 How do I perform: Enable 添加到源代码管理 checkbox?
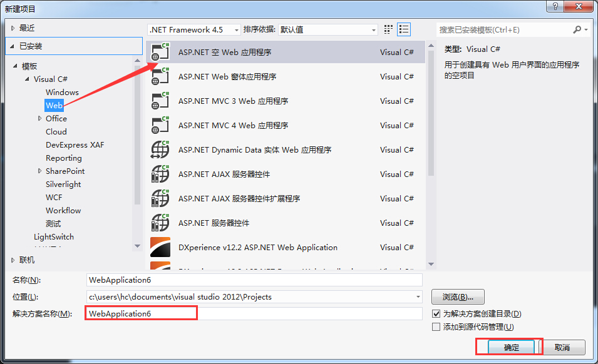[x=436, y=327]
